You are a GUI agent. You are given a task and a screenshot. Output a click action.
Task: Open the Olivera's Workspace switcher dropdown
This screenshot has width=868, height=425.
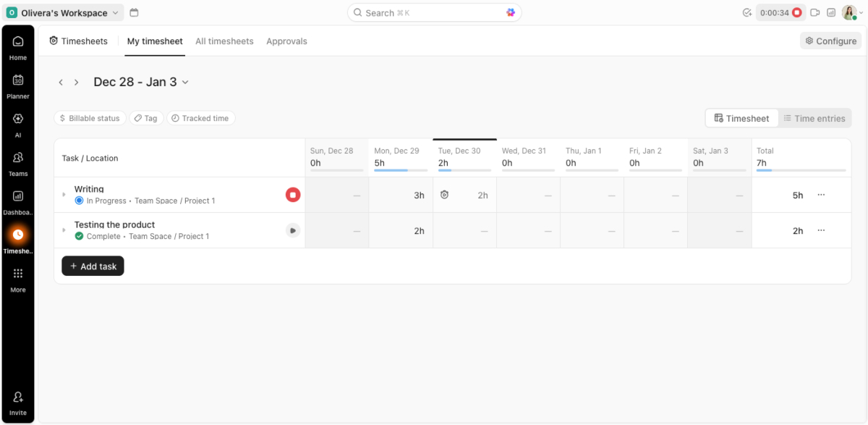pos(63,12)
